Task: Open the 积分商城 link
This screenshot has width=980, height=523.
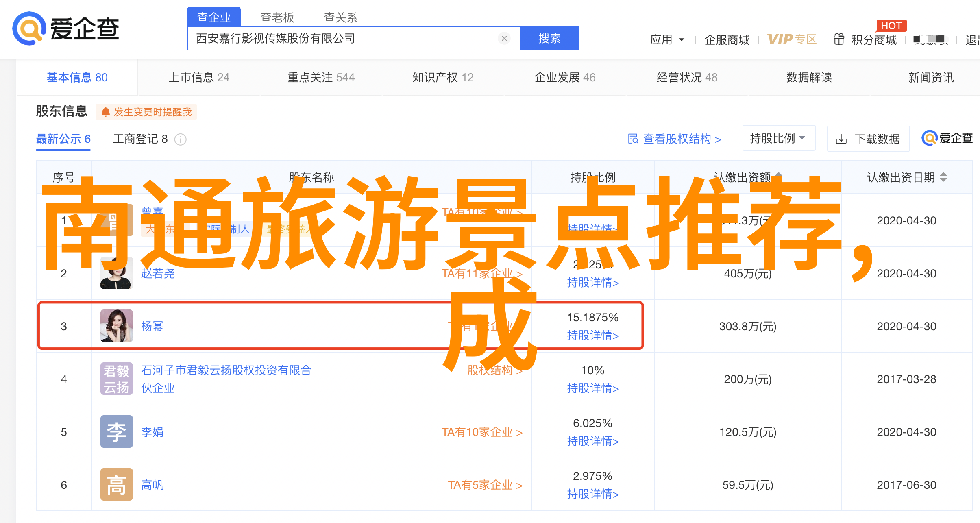Action: [874, 39]
